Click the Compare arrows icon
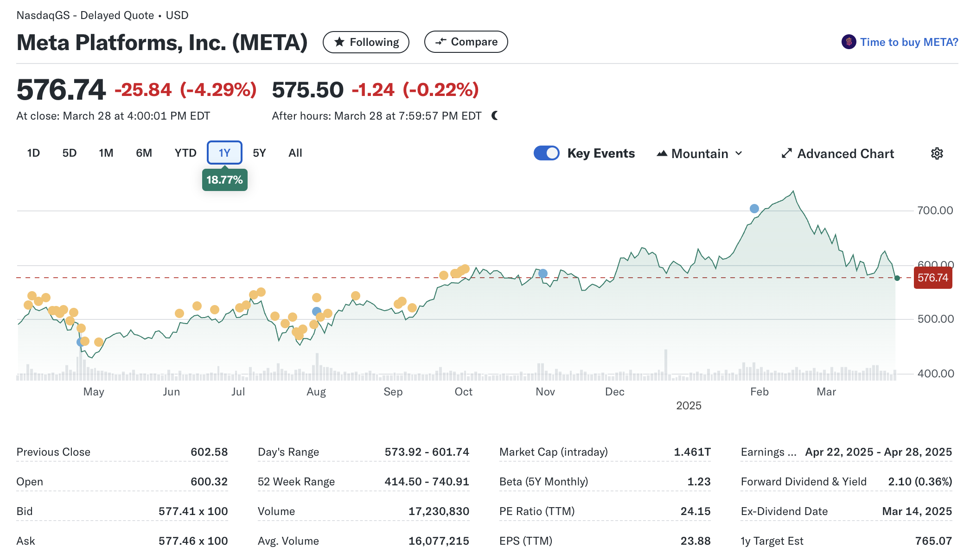This screenshot has width=970, height=560. 440,42
